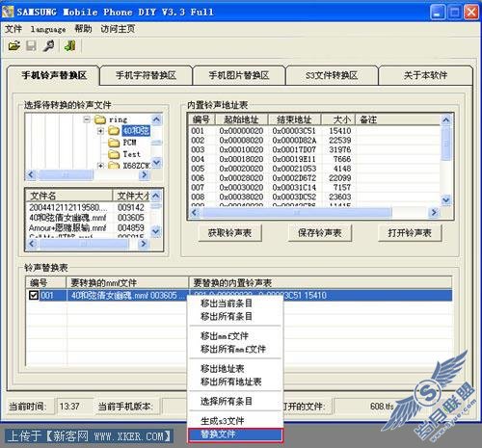
Task: Open the 帮助 menu
Action: pyautogui.click(x=83, y=29)
